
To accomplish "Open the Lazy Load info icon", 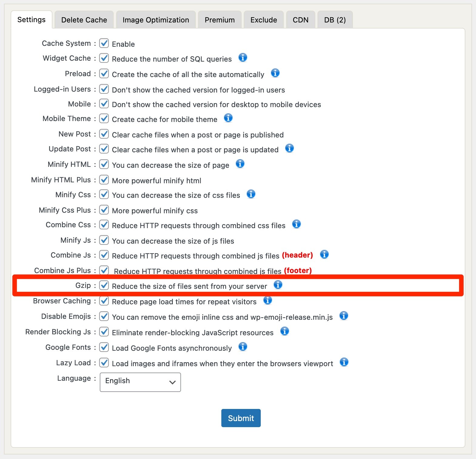I will pos(344,362).
